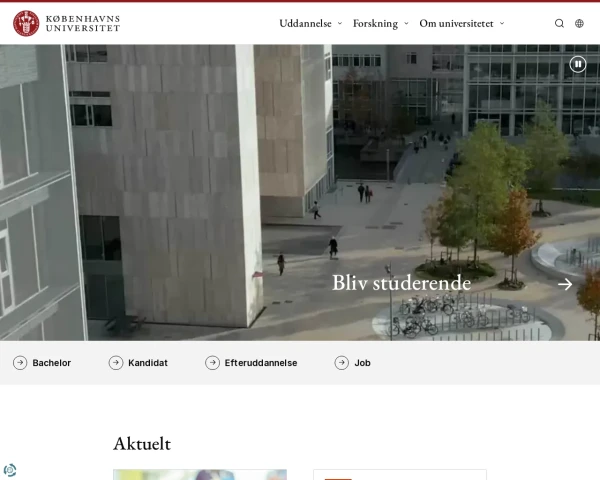Go to the Efteruddannelse page
This screenshot has width=600, height=480.
click(261, 363)
